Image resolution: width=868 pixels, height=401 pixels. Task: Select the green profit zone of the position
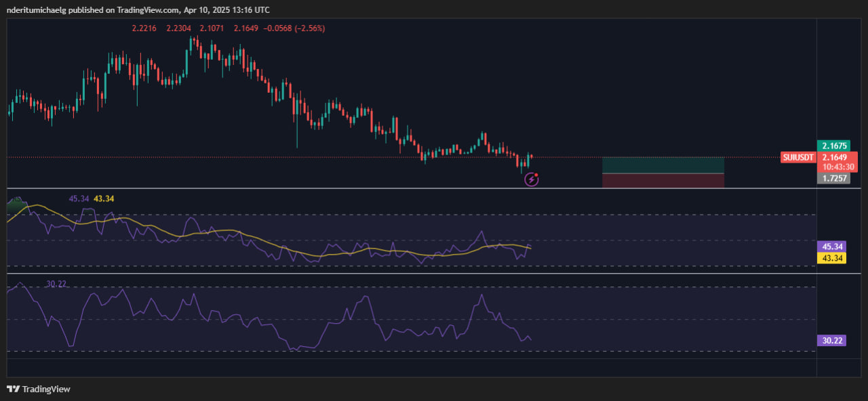(663, 165)
